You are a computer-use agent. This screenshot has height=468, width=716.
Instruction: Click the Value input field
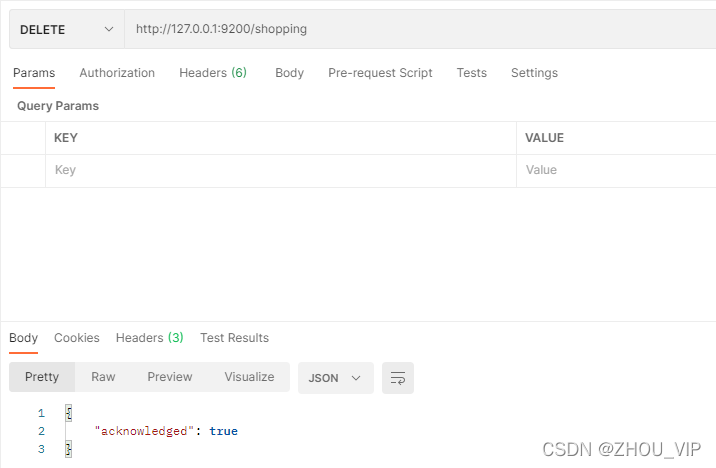coord(616,170)
